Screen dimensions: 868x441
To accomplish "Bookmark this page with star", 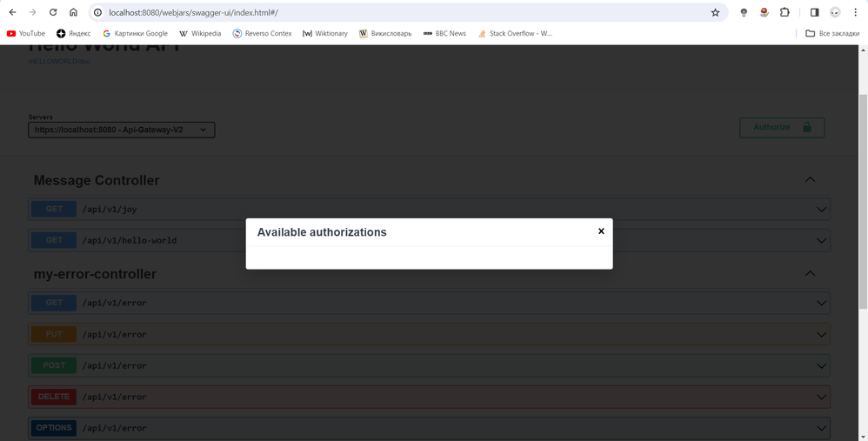I will (x=715, y=12).
